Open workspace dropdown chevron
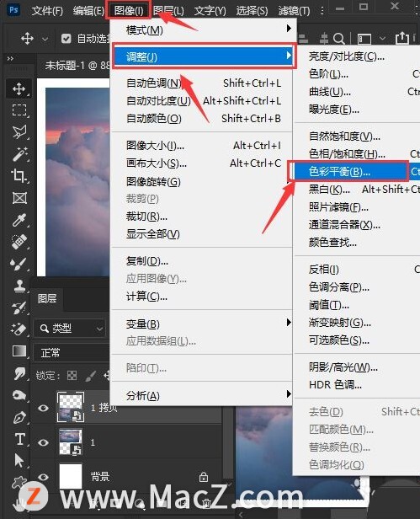The height and width of the screenshot is (519, 420). point(382,39)
